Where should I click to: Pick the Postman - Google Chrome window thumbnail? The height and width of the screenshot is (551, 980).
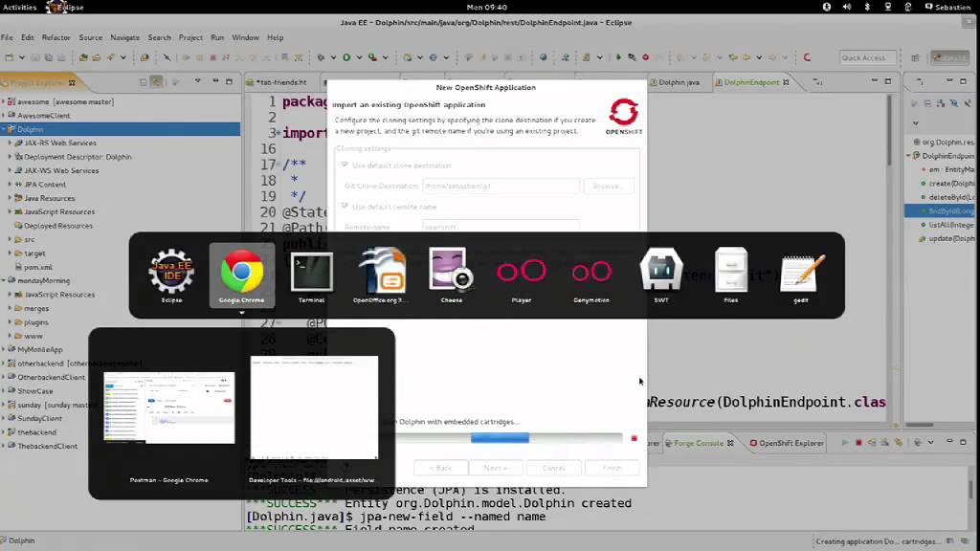tap(168, 408)
